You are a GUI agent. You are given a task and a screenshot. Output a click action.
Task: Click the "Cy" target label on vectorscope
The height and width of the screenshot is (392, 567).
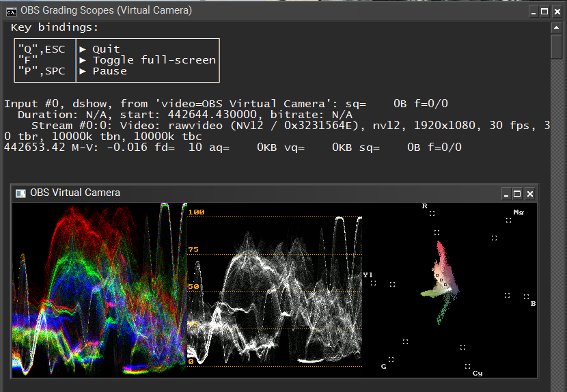point(478,374)
